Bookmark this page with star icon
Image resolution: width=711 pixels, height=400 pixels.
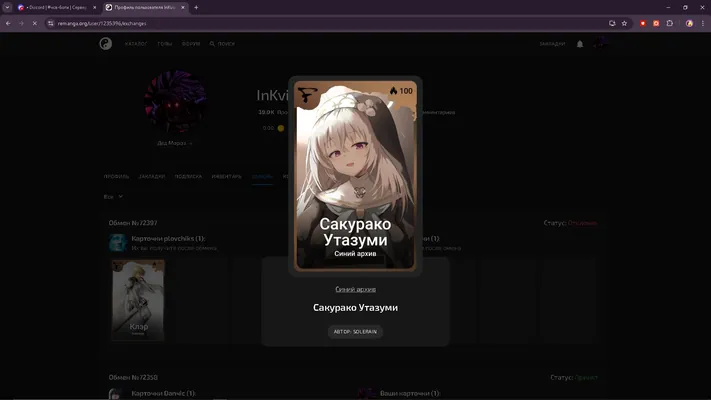point(624,23)
